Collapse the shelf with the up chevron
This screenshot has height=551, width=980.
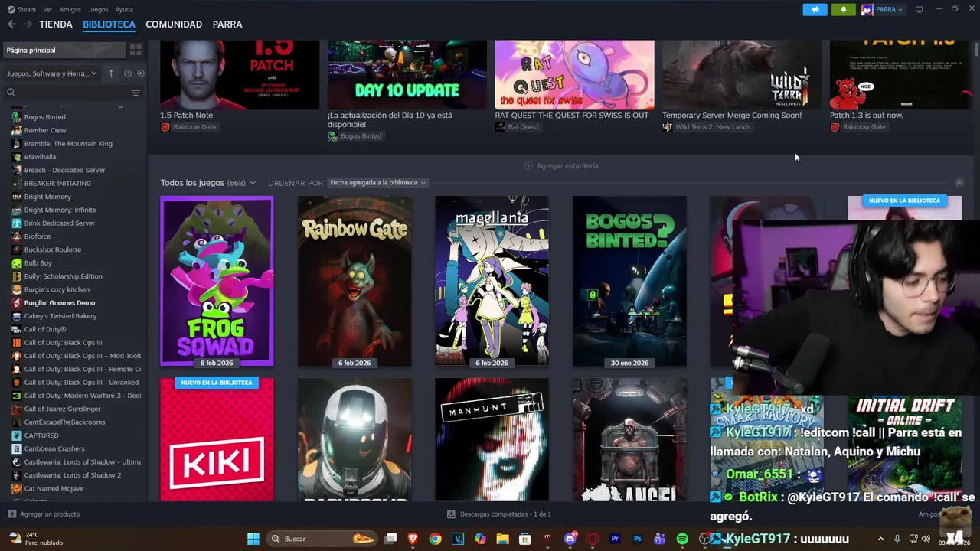tap(959, 183)
